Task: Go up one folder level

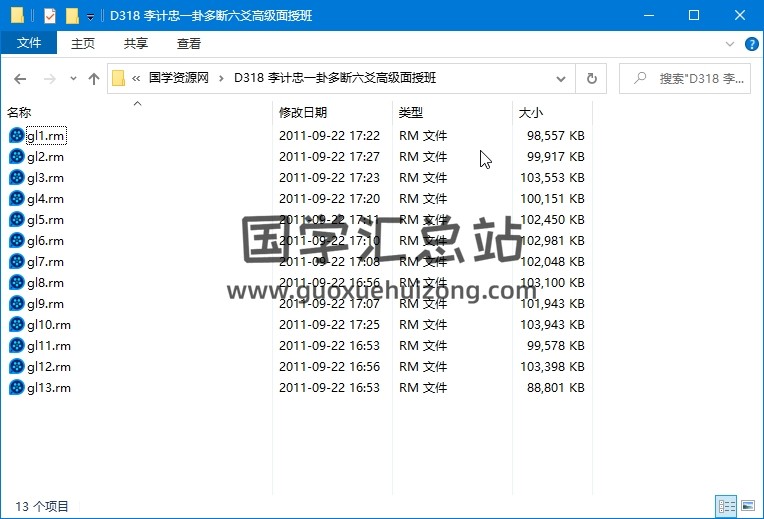Action: pos(94,78)
